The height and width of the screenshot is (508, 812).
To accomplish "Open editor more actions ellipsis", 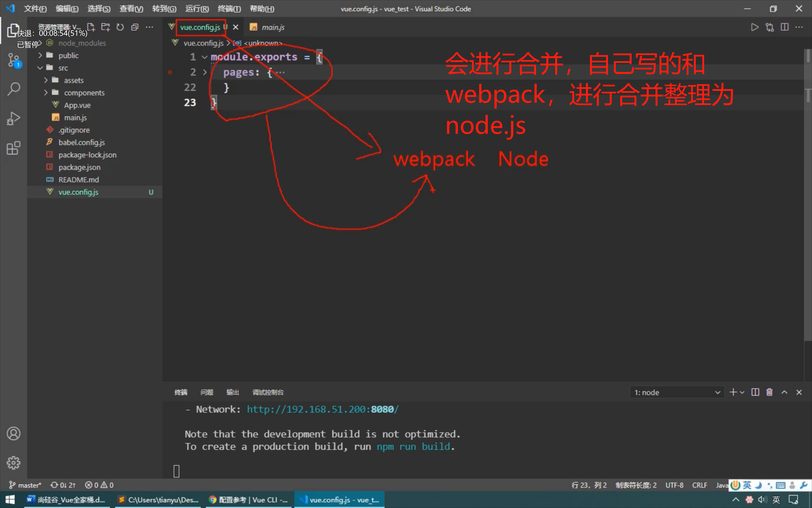I will point(799,27).
